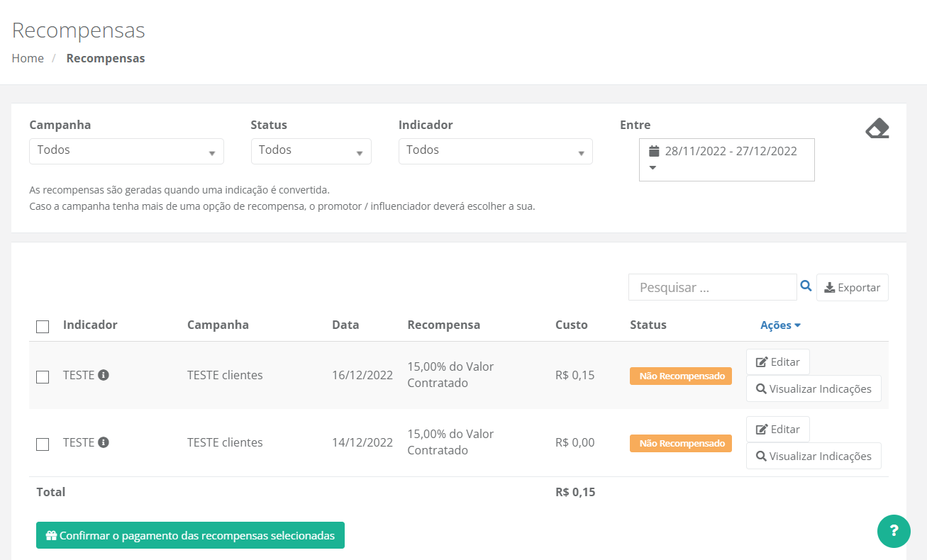Click the eraser icon to clear filters

pos(877,128)
